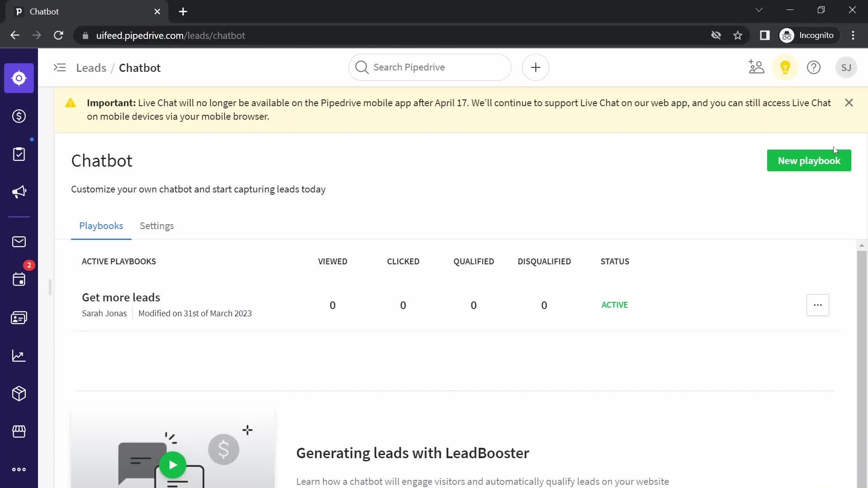Open Marketplace storefront icon in sidebar
868x488 pixels.
click(x=19, y=432)
